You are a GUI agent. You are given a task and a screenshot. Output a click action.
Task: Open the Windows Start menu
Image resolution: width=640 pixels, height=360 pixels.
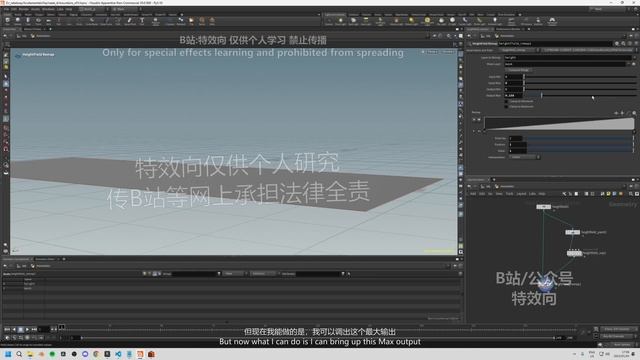click(x=8, y=354)
